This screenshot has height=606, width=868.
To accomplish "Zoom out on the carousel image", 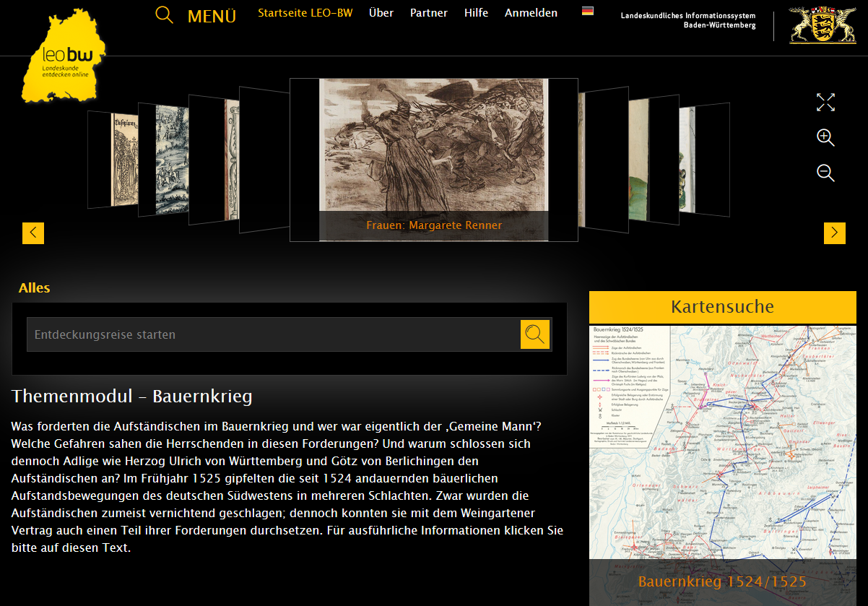I will click(x=825, y=173).
